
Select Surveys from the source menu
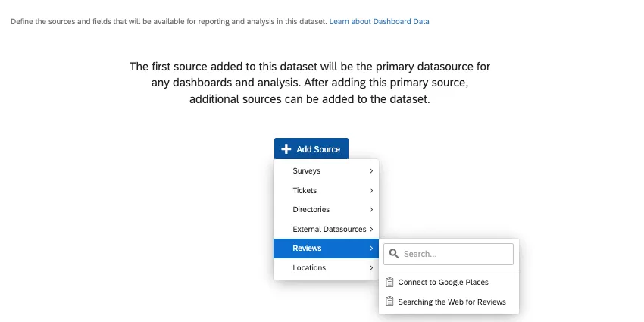(307, 171)
